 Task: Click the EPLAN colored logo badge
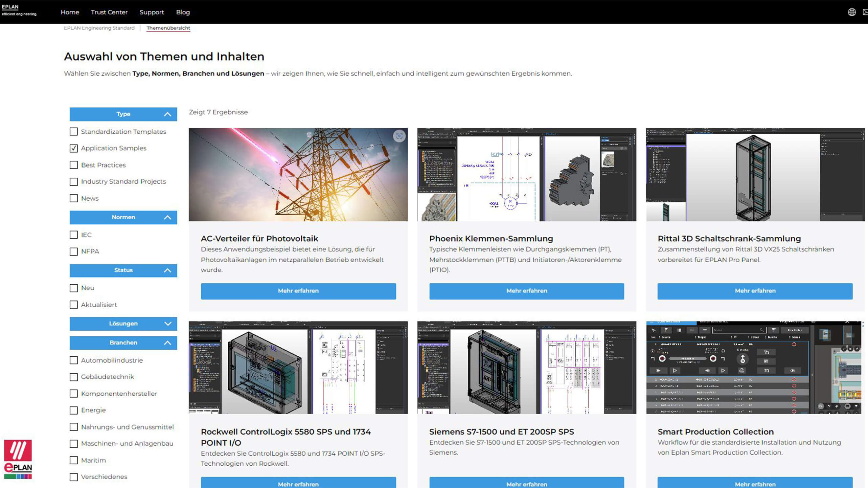click(x=18, y=459)
